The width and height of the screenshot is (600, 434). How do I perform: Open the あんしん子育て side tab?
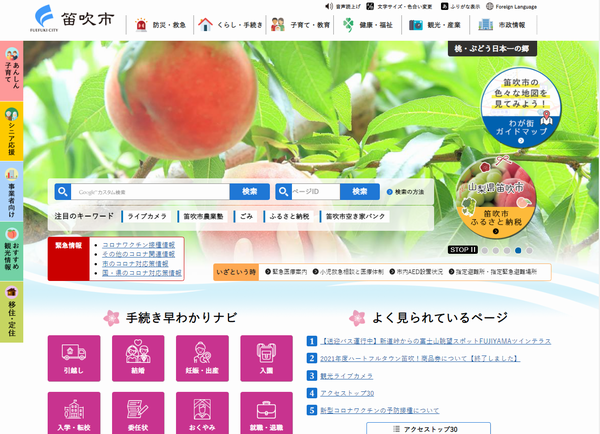point(11,71)
